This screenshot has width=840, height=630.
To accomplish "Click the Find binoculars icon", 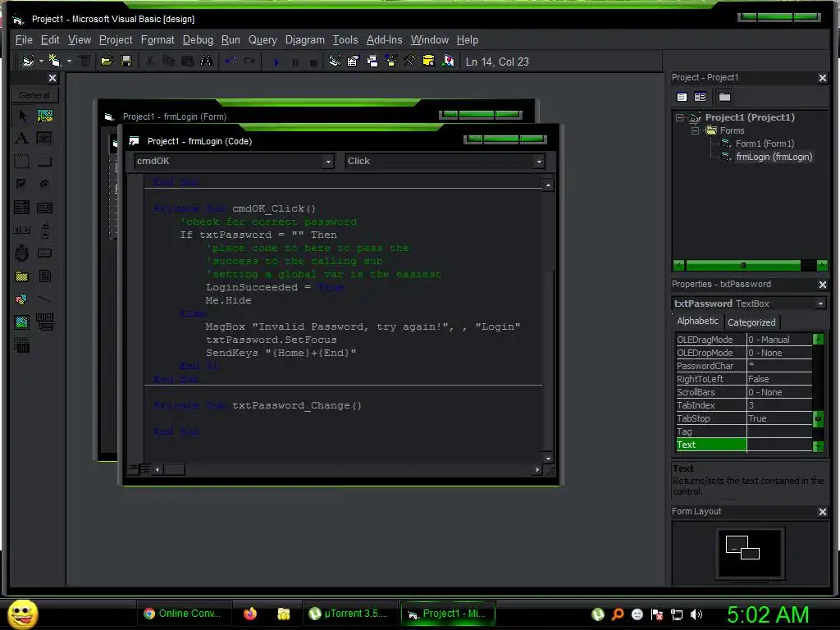I will [x=206, y=61].
